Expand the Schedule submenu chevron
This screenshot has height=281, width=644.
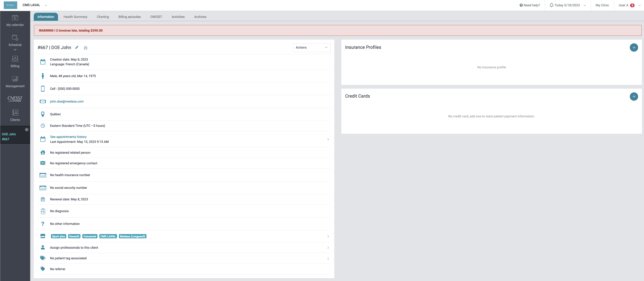[15, 50]
